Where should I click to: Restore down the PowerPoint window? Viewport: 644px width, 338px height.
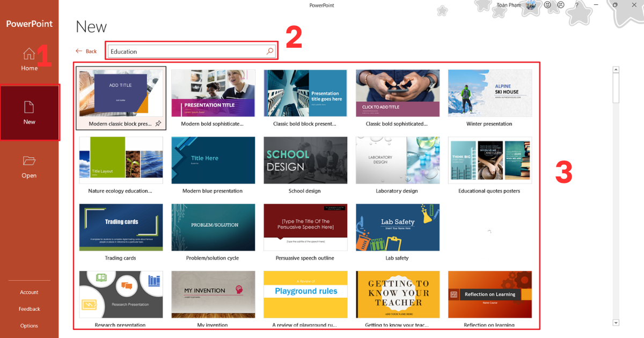[x=615, y=5]
